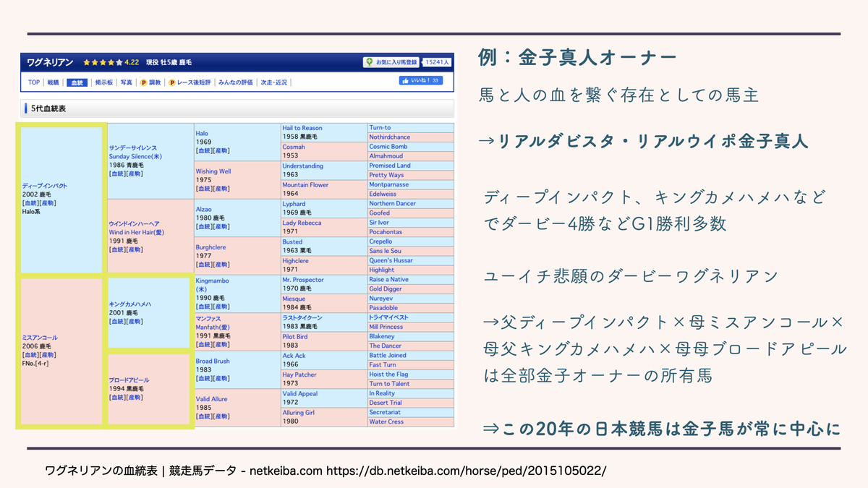Open the Northern Dancer link
This screenshot has width=868, height=488.
pos(392,204)
